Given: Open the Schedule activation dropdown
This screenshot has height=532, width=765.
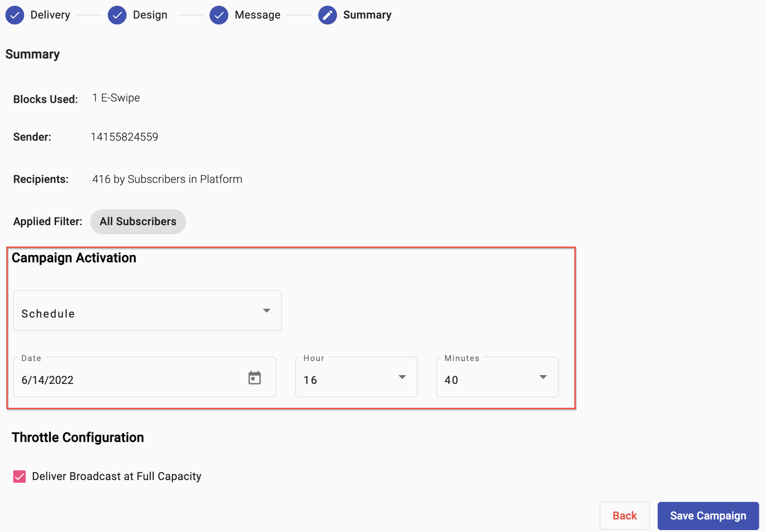Looking at the screenshot, I should point(147,311).
